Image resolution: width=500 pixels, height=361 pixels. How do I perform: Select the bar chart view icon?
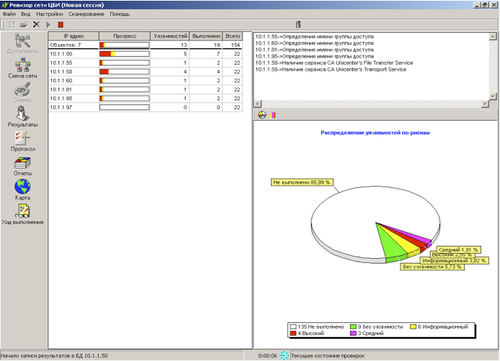pos(273,115)
